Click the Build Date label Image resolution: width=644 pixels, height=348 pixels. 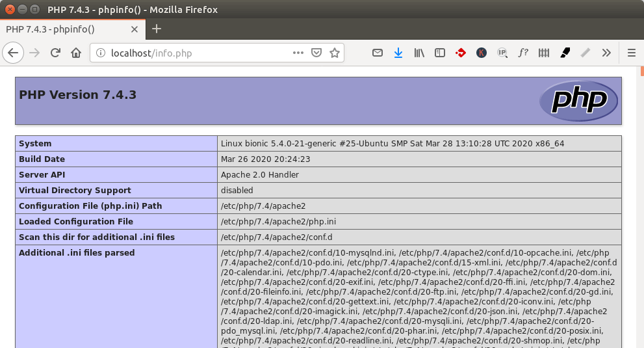(x=42, y=159)
